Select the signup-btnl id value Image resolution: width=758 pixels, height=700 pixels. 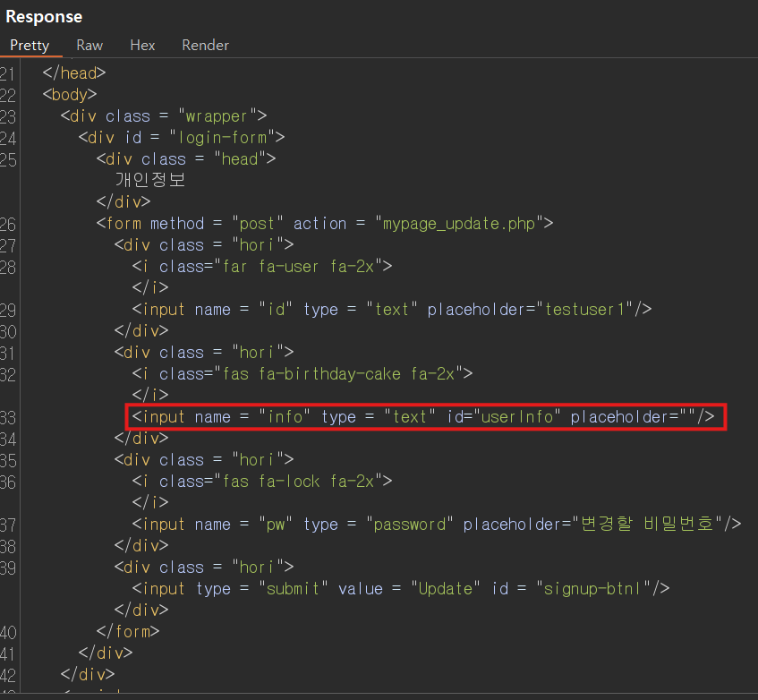point(592,589)
